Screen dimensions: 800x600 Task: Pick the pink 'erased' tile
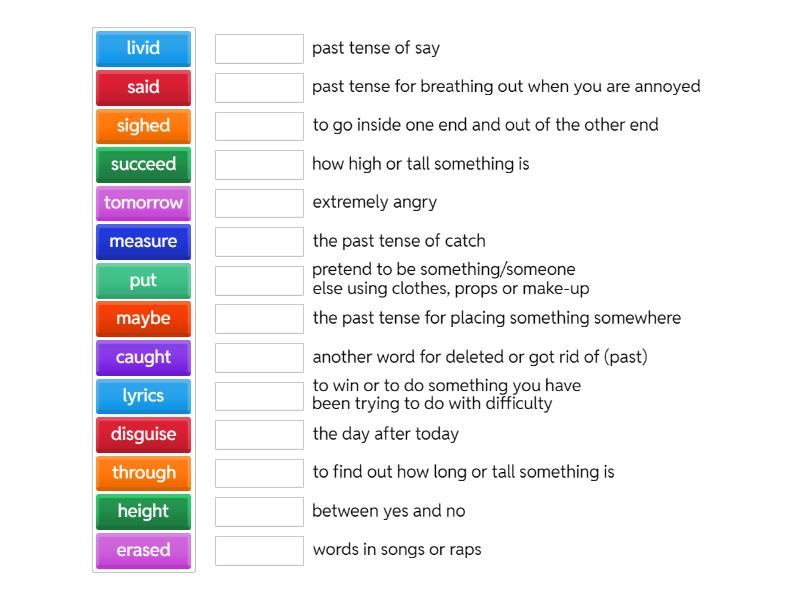pyautogui.click(x=143, y=551)
